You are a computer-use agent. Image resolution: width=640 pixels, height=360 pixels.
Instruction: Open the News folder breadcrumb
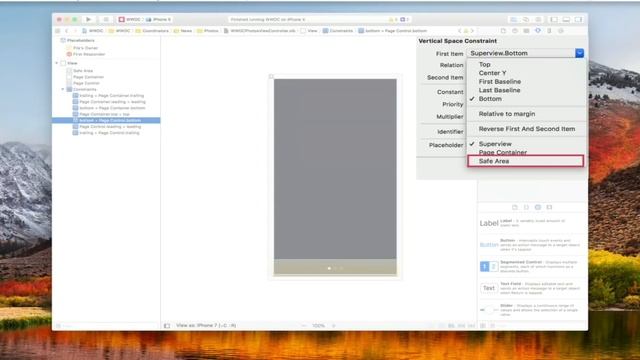click(183, 31)
